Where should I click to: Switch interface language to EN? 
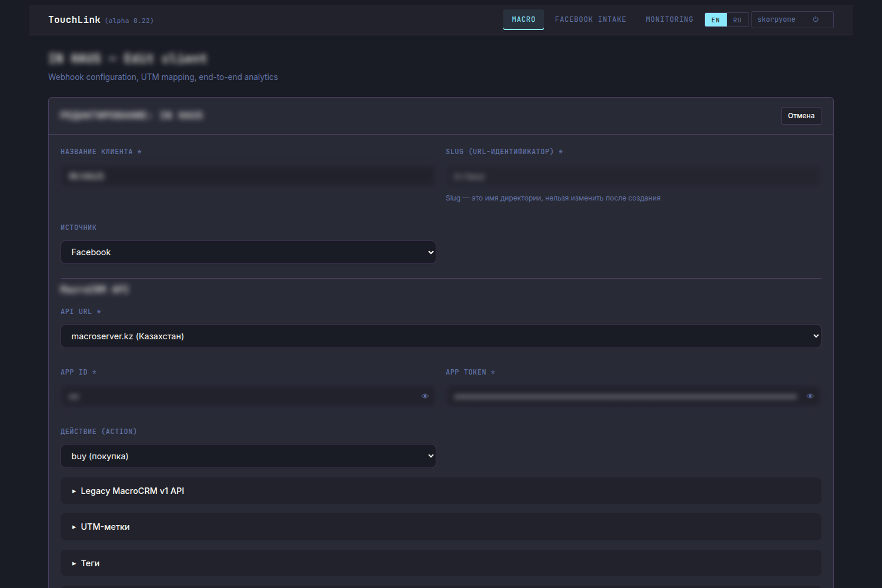pos(716,20)
